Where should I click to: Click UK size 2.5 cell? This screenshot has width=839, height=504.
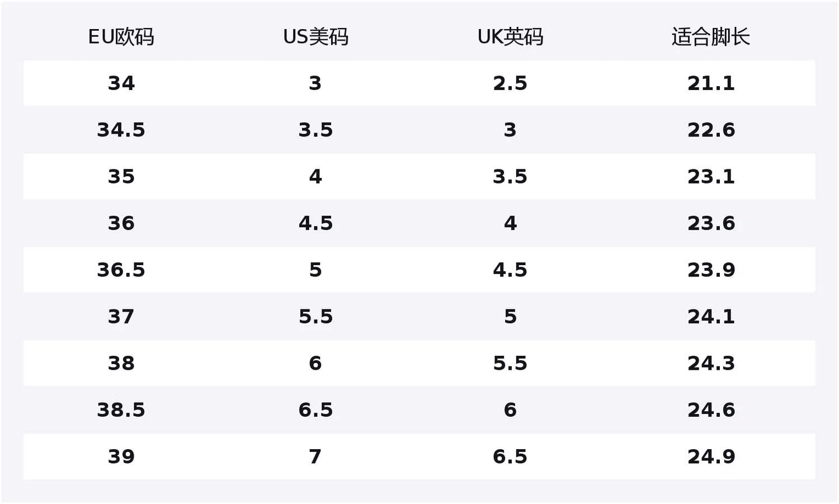pyautogui.click(x=510, y=83)
